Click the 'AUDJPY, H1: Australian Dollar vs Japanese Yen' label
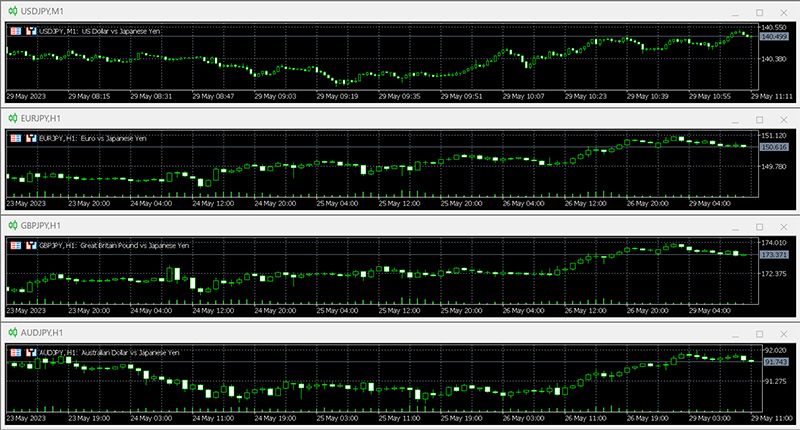Viewport: 800px width, 430px height. tap(109, 352)
